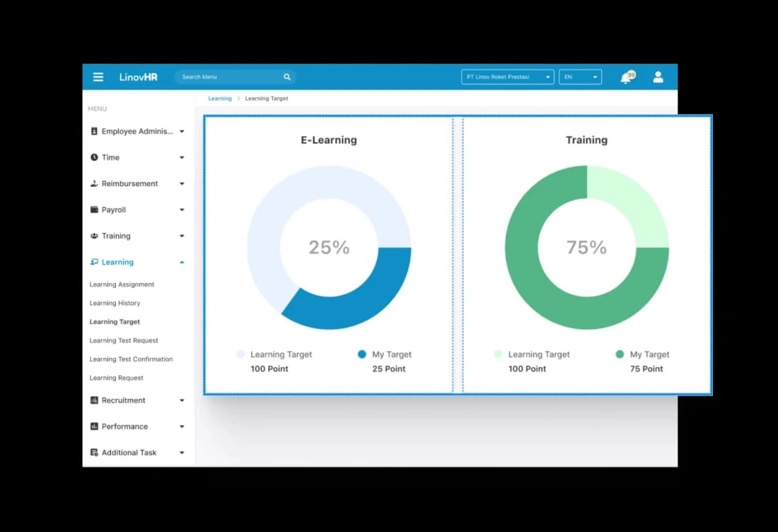Expand the Training menu arrow

click(182, 236)
